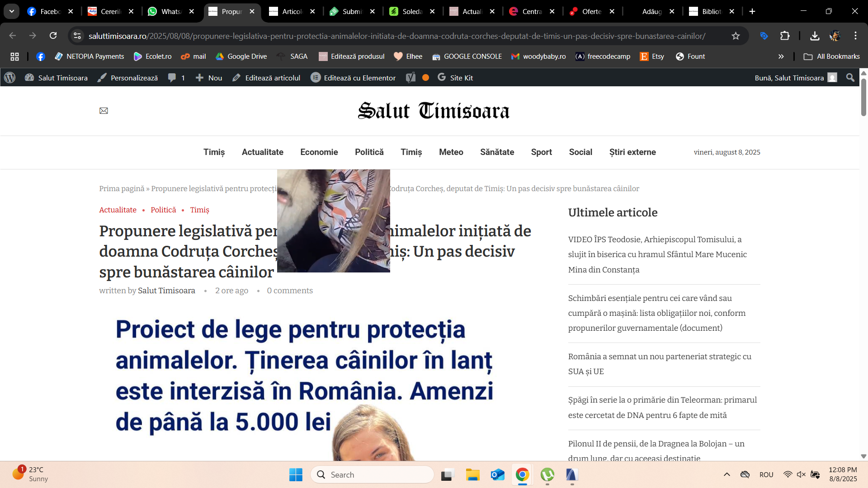Open Chrome downloads
The height and width of the screenshot is (488, 868).
click(x=815, y=36)
